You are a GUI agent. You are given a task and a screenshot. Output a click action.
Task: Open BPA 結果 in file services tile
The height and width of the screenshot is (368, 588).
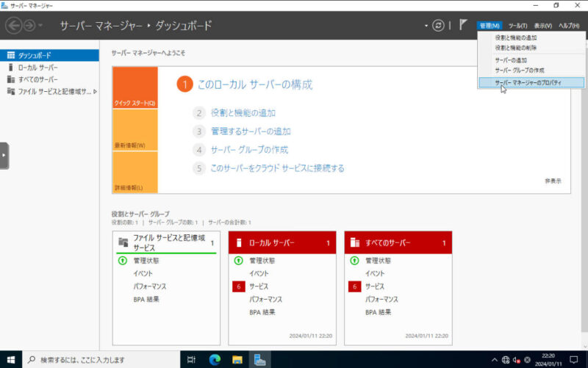(x=146, y=300)
